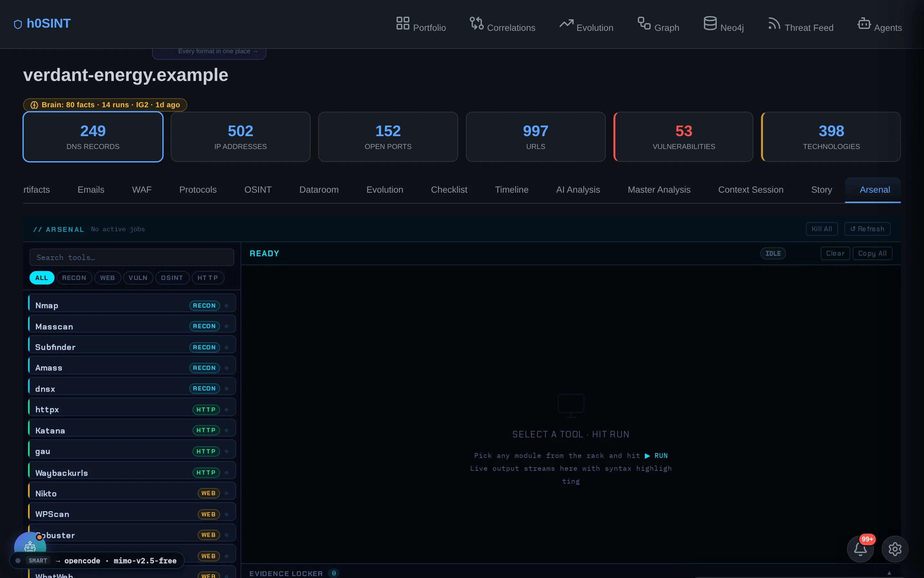The width and height of the screenshot is (924, 578).
Task: Click Copy All output button
Action: tap(872, 253)
